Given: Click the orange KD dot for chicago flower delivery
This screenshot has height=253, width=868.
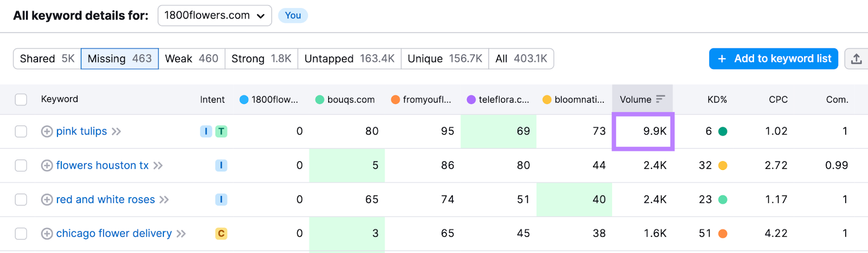Looking at the screenshot, I should [x=723, y=233].
